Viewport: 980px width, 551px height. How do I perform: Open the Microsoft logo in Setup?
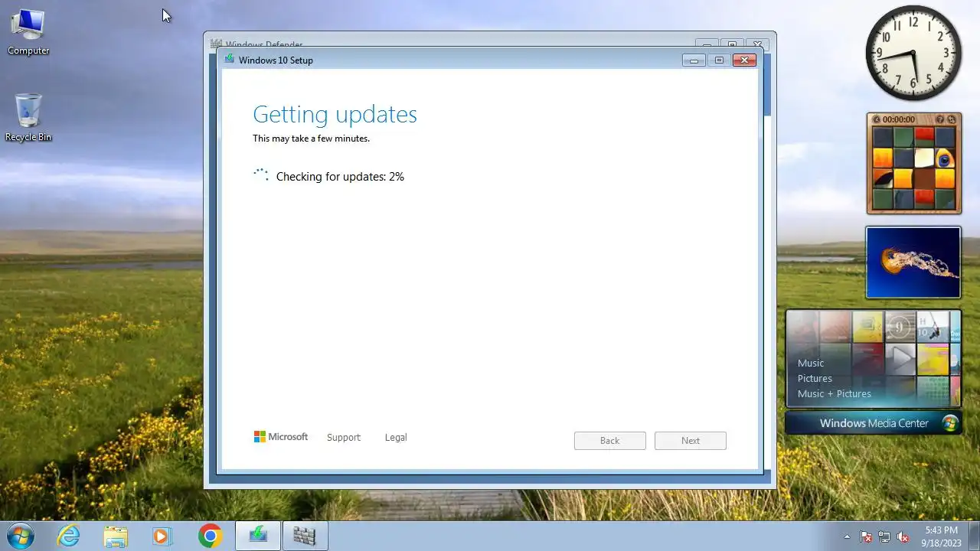(281, 437)
